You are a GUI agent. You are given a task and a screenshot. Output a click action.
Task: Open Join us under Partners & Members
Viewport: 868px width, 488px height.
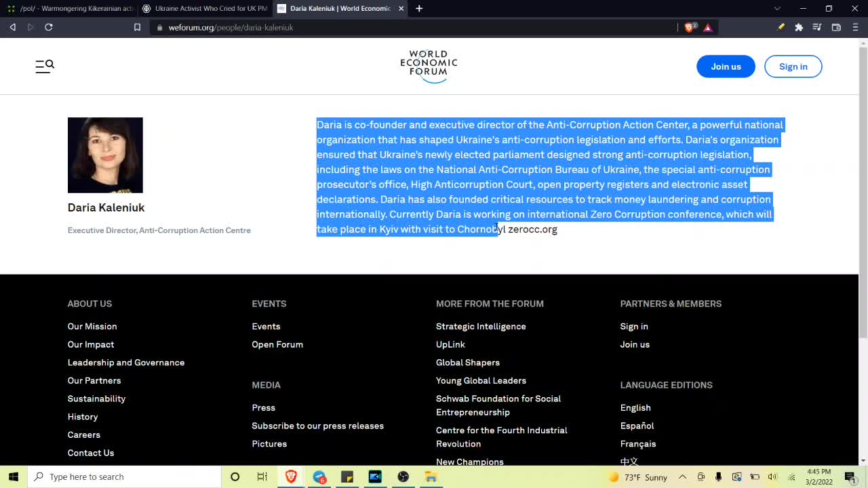tap(635, 344)
